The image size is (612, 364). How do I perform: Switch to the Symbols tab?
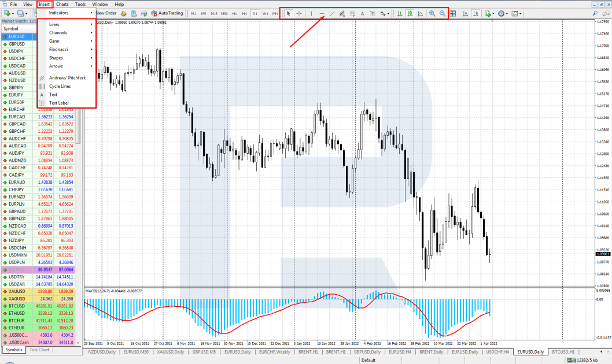(x=14, y=350)
